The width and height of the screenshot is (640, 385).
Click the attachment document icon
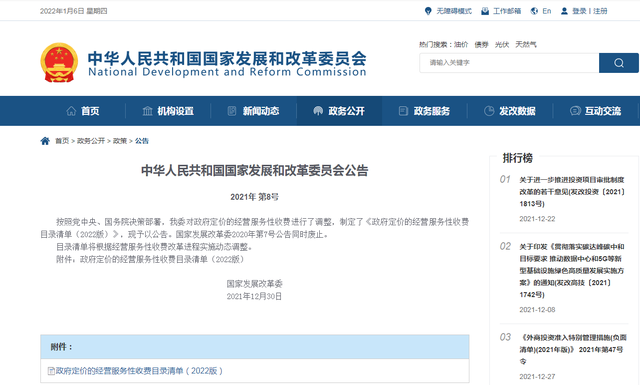point(51,371)
